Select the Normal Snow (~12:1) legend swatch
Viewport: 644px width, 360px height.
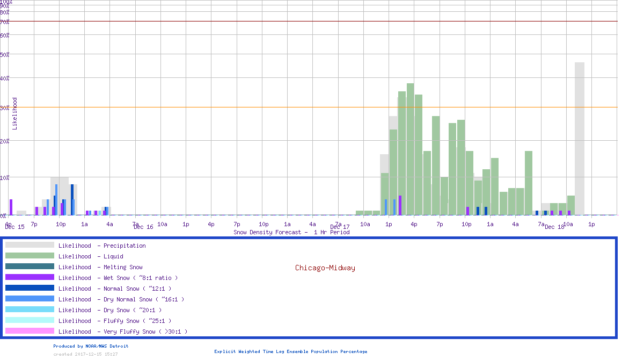pos(30,289)
